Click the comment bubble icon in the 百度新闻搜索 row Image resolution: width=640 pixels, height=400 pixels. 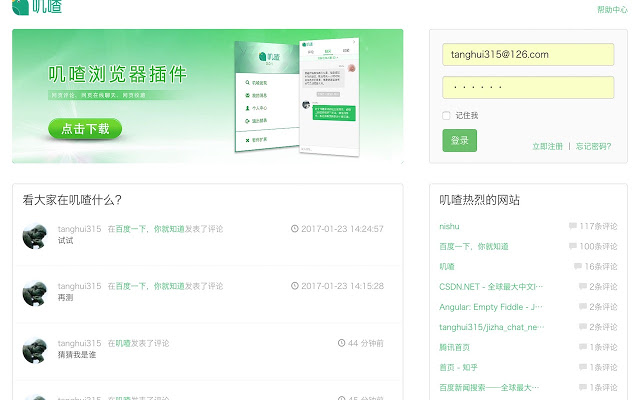tap(583, 387)
